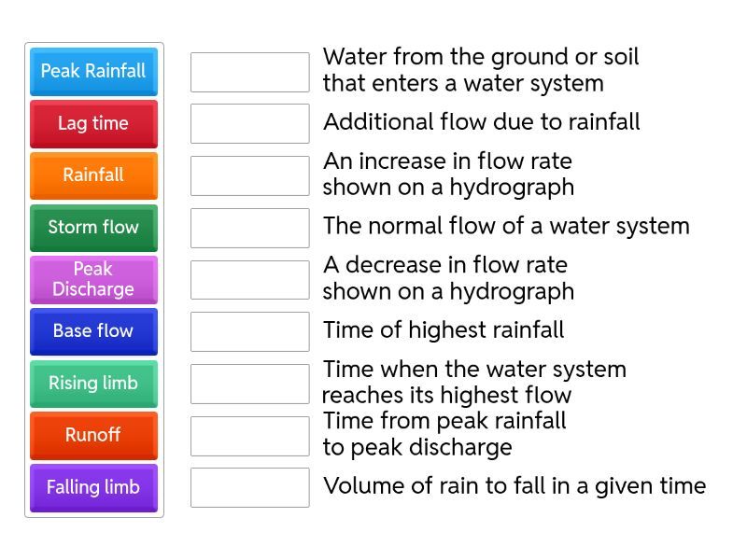
Task: Select the Peak Rainfall tile
Action: coord(93,72)
